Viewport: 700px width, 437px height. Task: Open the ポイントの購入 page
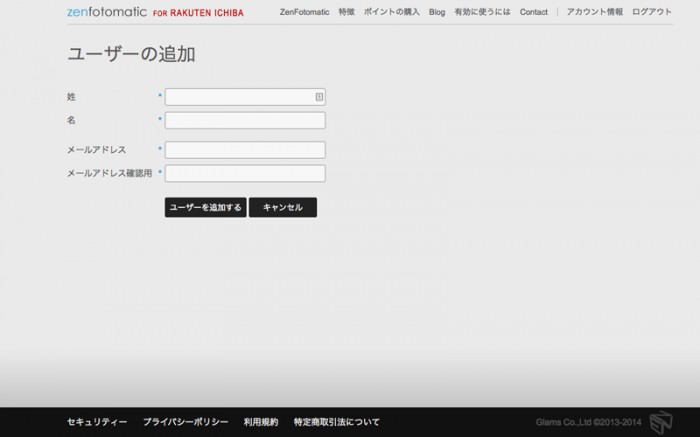(391, 12)
